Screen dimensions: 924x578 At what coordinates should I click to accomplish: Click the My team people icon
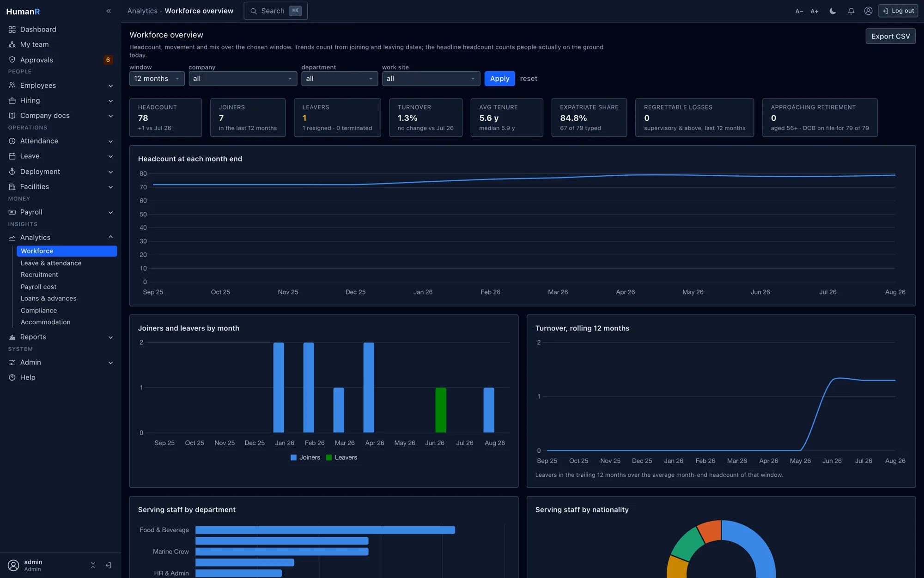[12, 44]
